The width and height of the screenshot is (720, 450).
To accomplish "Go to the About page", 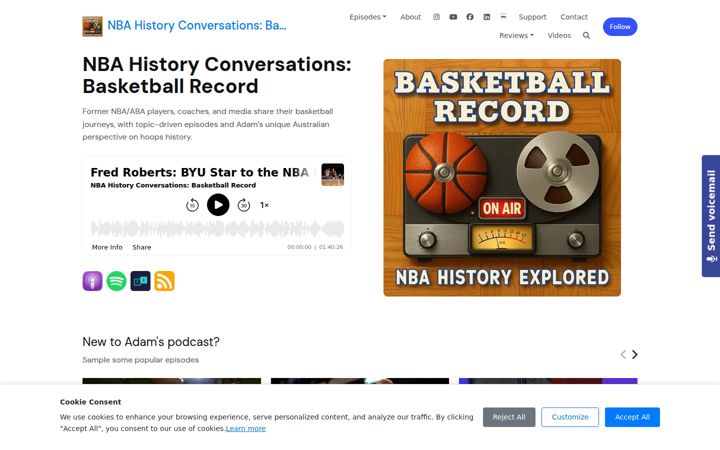I will [411, 17].
